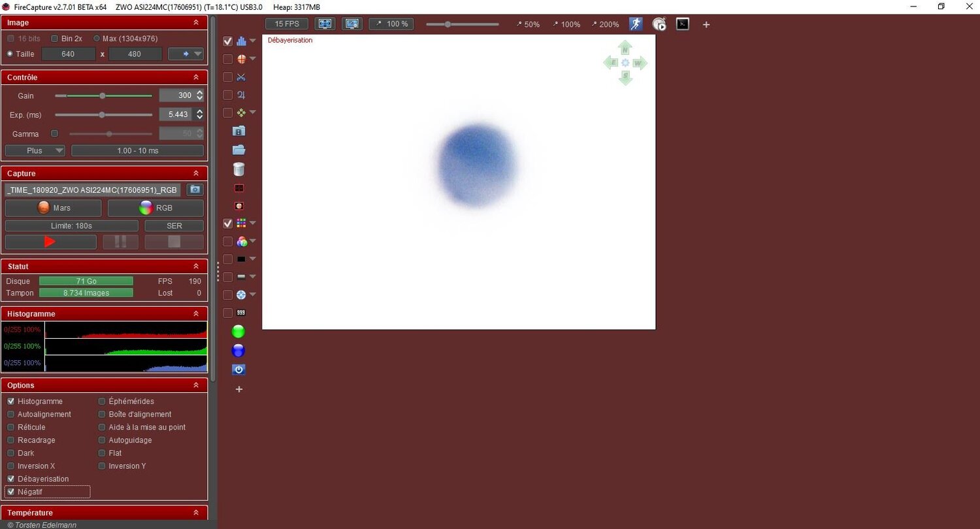
Task: Open the scripting console icon in the top bar
Action: 683,24
